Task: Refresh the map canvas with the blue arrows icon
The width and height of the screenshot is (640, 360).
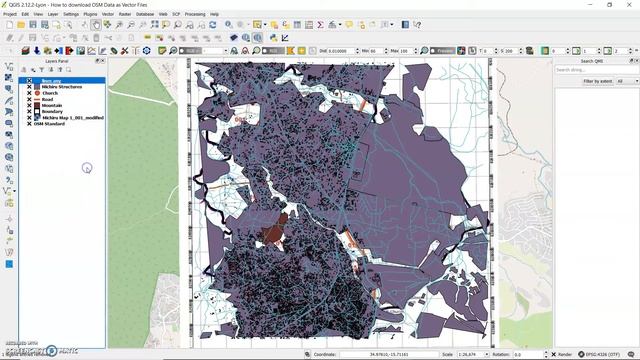Action: click(213, 25)
